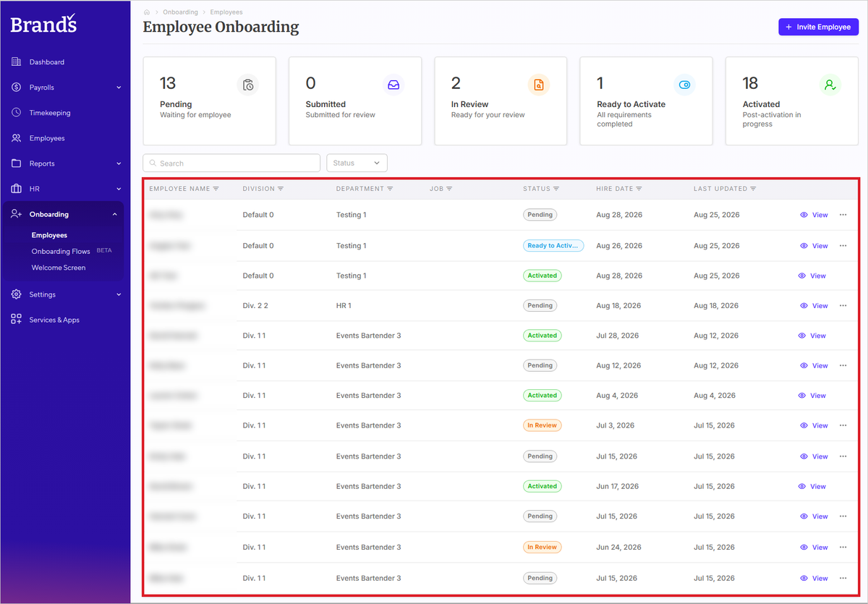Click the Submitted summary card
868x604 pixels.
click(x=355, y=101)
